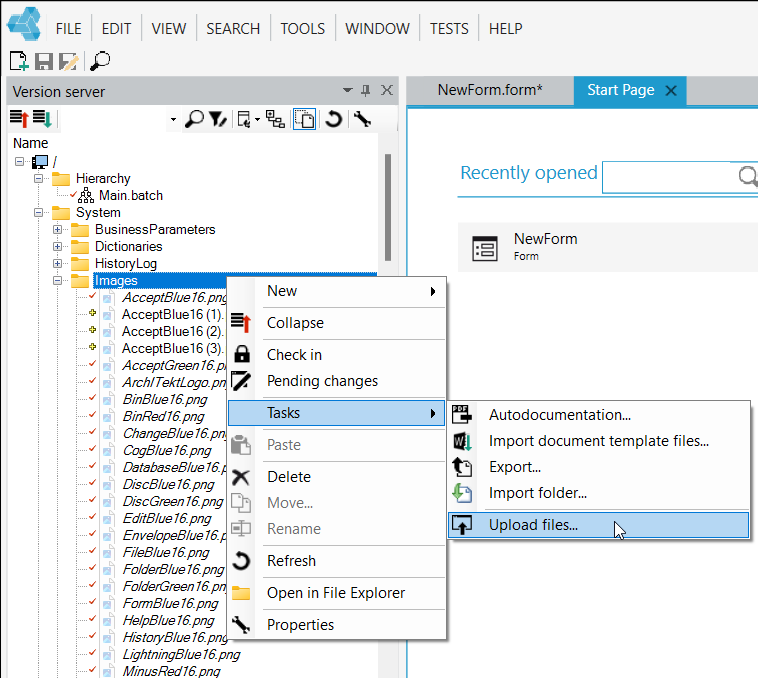
Task: Collapse the root node in the tree
Action: coord(19,161)
